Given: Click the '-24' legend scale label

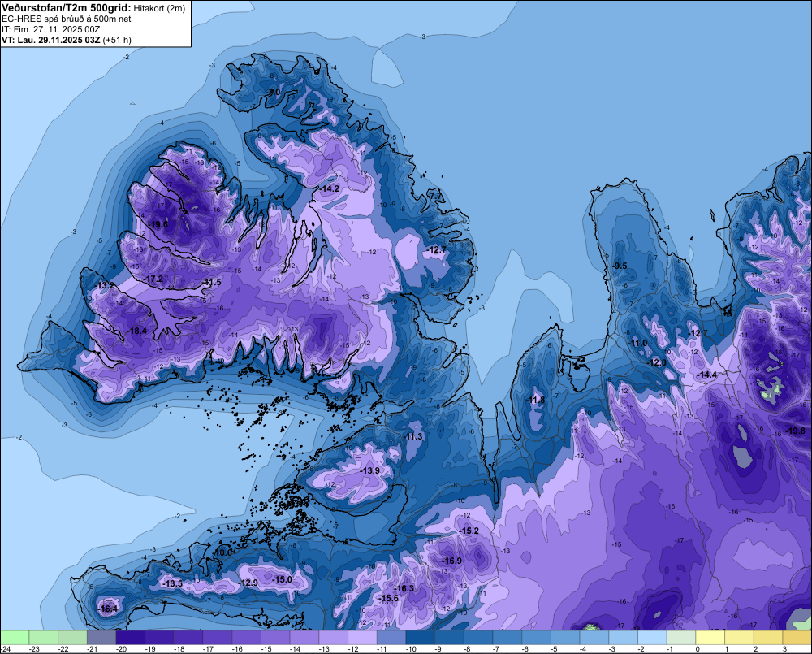Looking at the screenshot, I should [x=6, y=649].
